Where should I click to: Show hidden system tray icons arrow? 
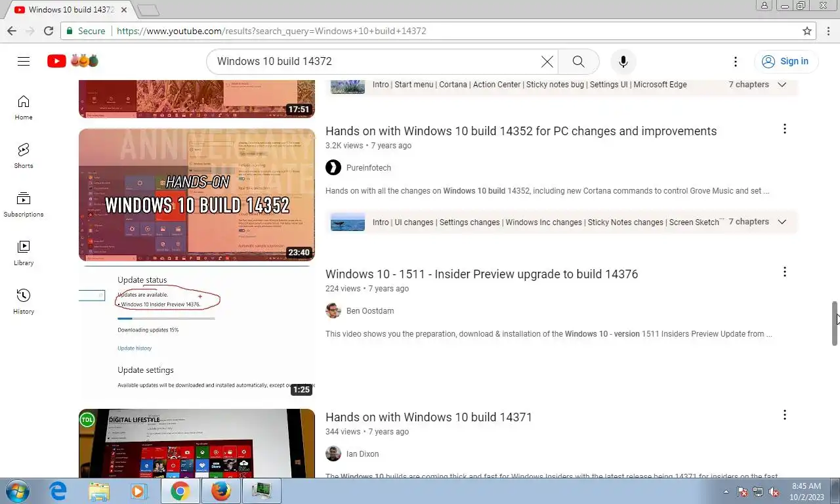[726, 492]
